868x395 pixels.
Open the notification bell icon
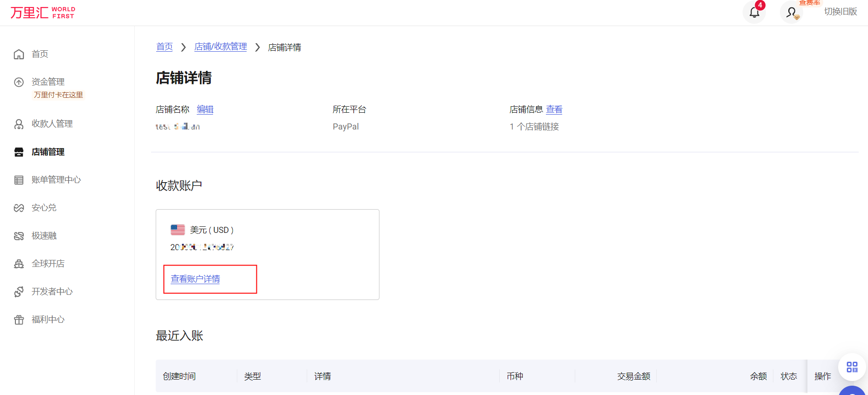(754, 12)
